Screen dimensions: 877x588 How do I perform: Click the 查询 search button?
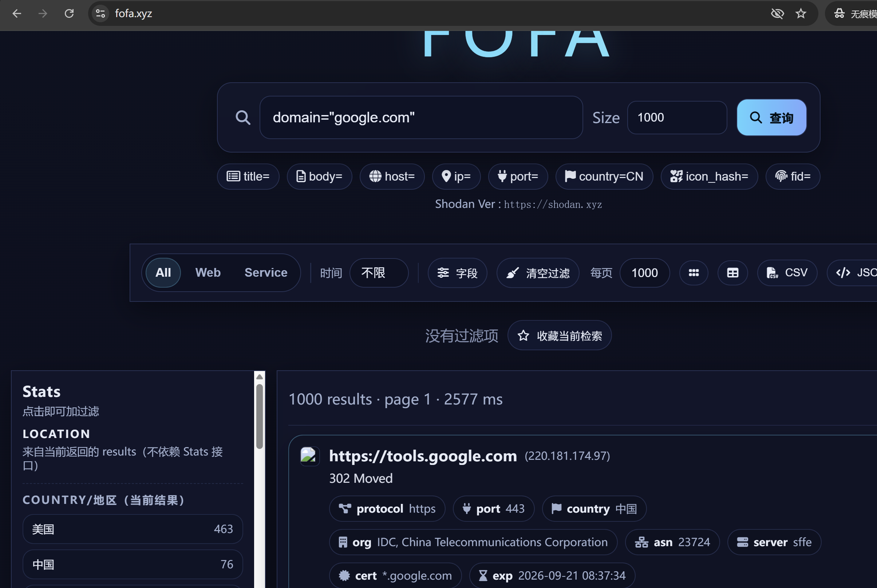pos(771,117)
